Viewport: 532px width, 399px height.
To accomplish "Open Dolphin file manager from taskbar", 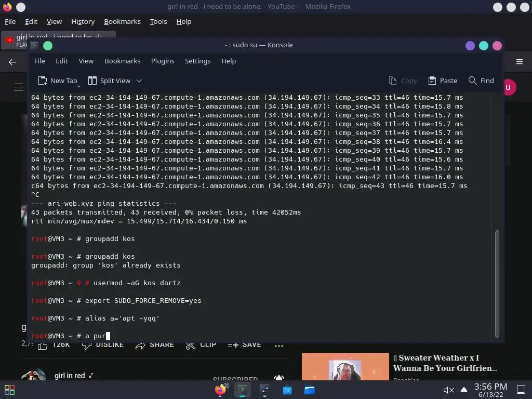I will [x=309, y=390].
